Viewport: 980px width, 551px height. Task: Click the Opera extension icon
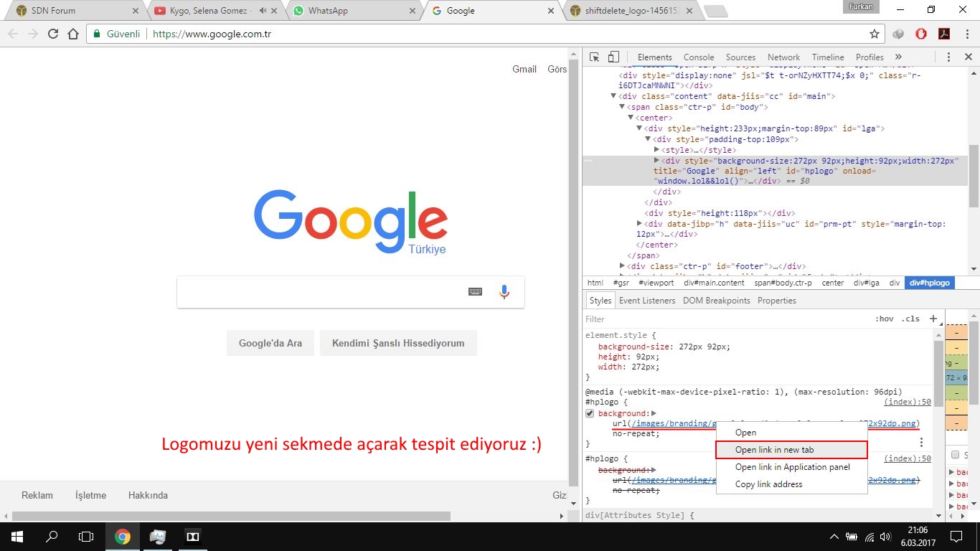tap(921, 34)
